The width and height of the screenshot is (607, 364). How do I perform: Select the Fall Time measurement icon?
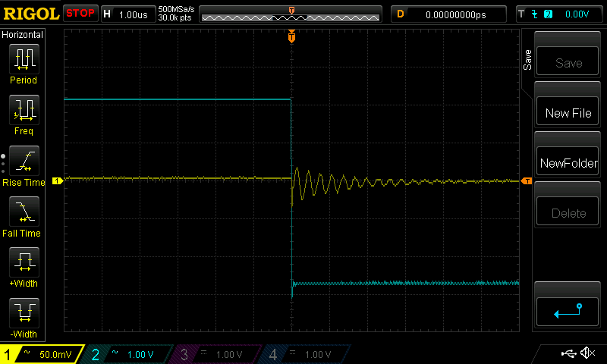[x=24, y=212]
